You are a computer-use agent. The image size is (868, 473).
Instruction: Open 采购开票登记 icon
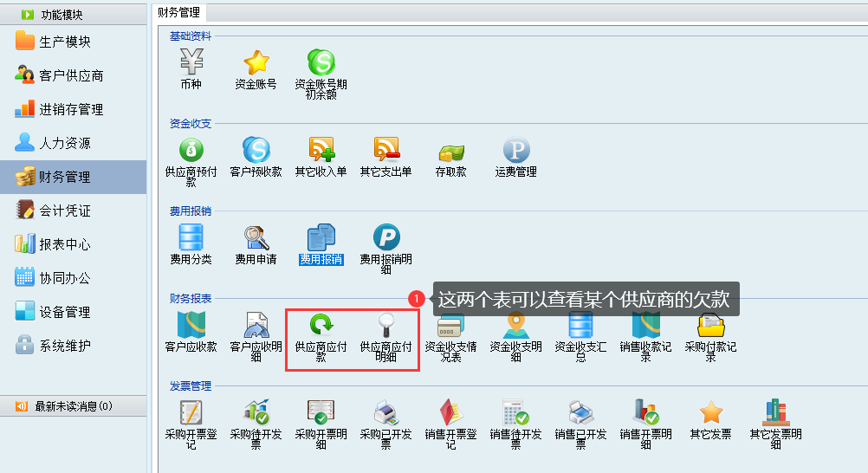191,413
